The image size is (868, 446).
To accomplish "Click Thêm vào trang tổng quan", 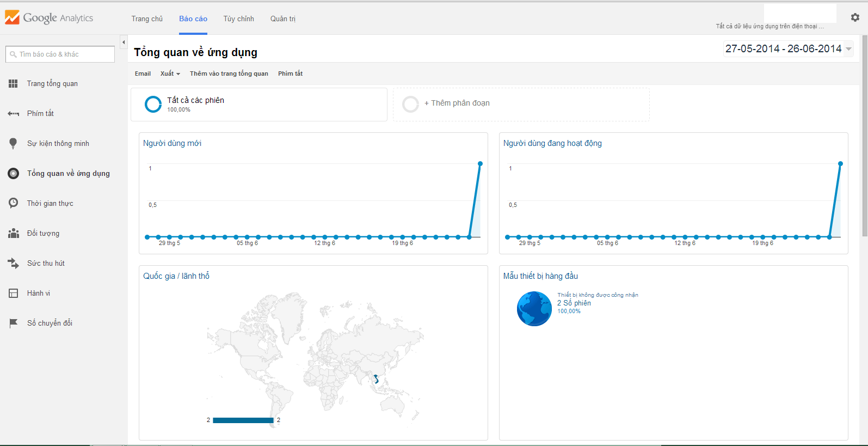I will coord(229,74).
